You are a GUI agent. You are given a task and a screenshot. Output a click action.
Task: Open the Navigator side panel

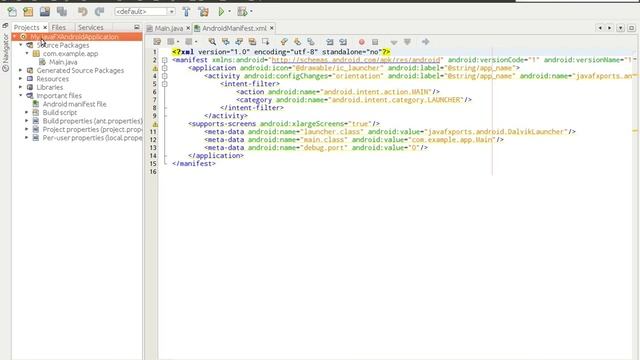tap(5, 53)
